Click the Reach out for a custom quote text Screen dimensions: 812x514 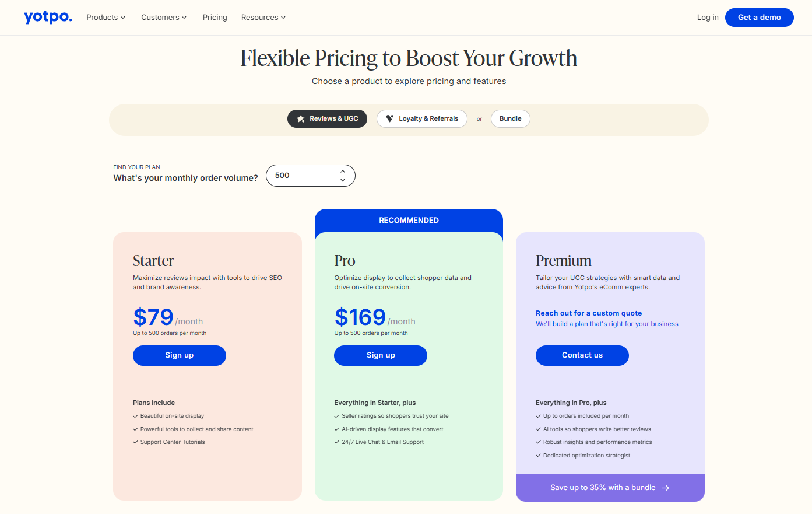pos(589,313)
